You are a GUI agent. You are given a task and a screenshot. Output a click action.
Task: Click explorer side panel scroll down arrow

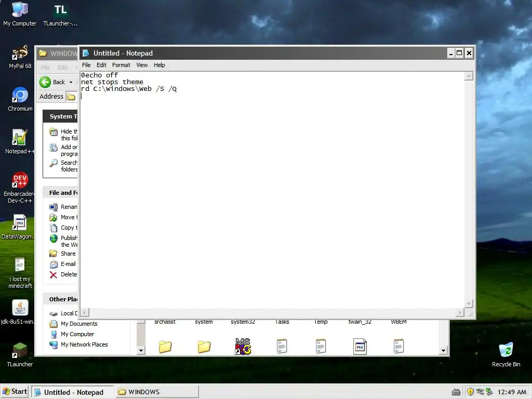[141, 351]
